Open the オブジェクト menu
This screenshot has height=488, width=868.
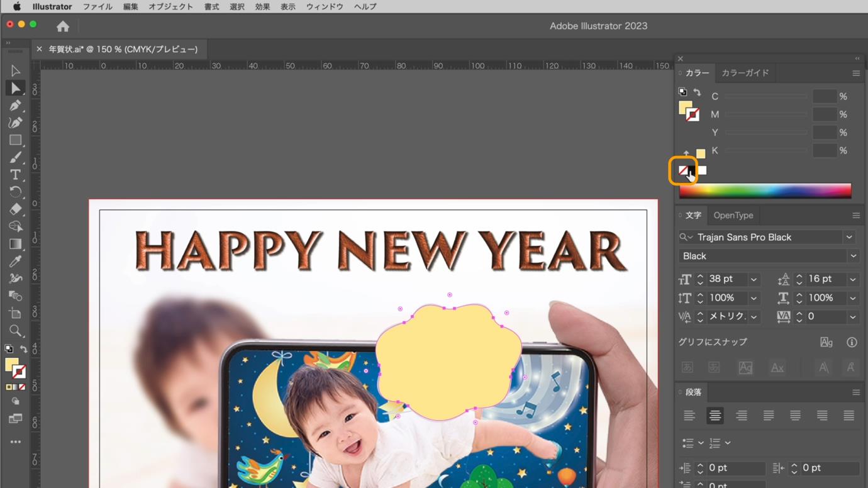point(170,7)
